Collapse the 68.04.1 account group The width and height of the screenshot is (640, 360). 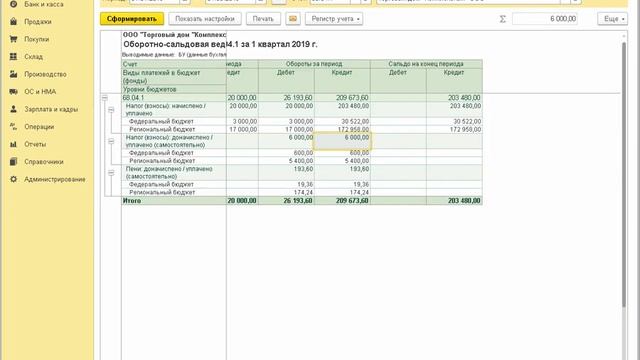(105, 98)
